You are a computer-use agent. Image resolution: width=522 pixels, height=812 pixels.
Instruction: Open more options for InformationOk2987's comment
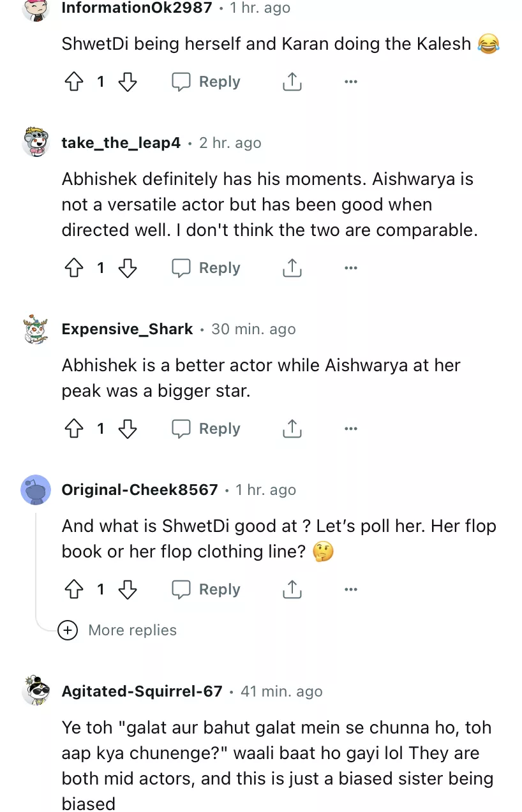350,82
